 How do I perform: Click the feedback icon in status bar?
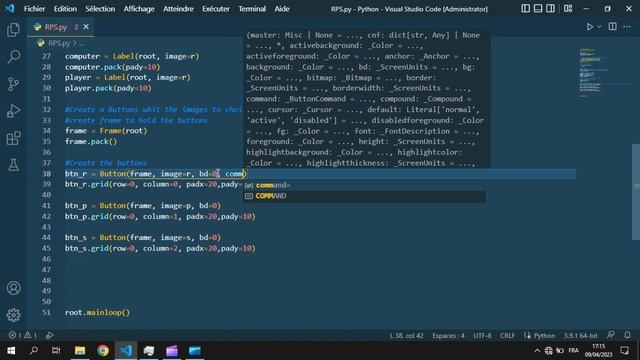tap(611, 335)
